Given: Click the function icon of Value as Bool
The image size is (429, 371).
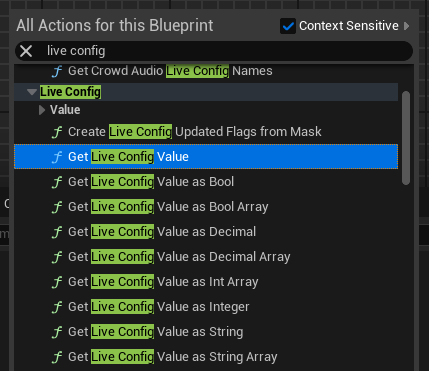Looking at the screenshot, I should pos(57,182).
